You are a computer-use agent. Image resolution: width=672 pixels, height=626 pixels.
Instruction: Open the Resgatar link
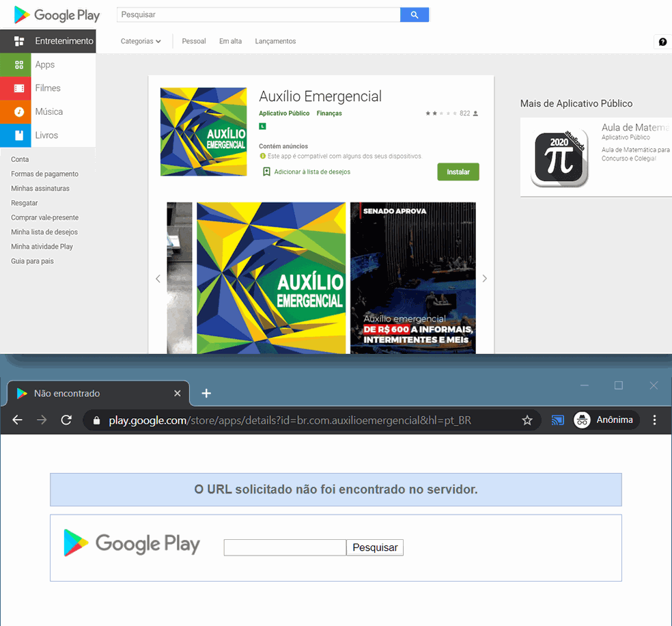[x=25, y=203]
